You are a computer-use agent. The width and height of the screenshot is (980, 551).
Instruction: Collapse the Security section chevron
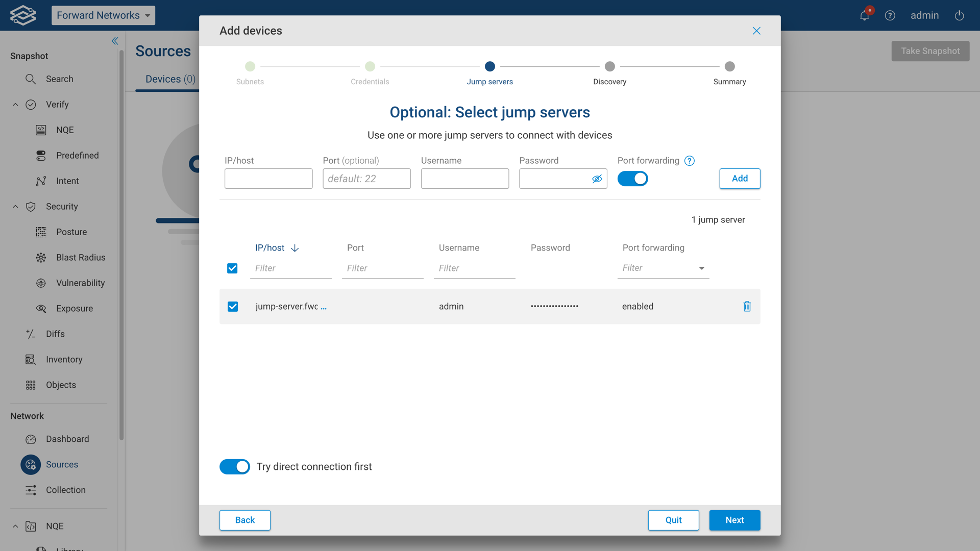tap(15, 207)
